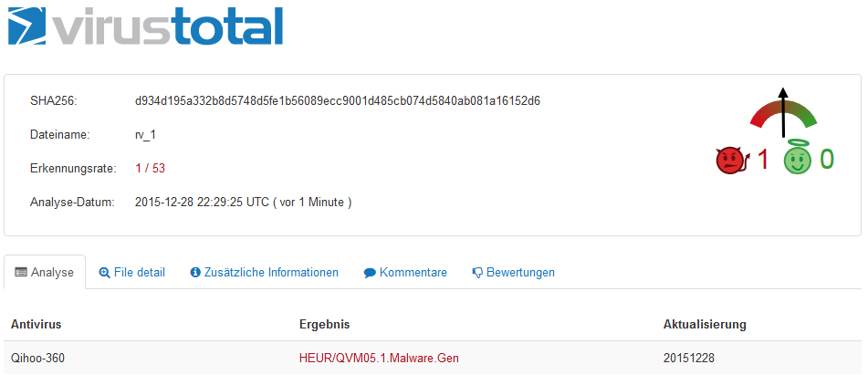Screen dimensions: 868x375
Task: Open the Kommentare tab
Action: pyautogui.click(x=405, y=273)
